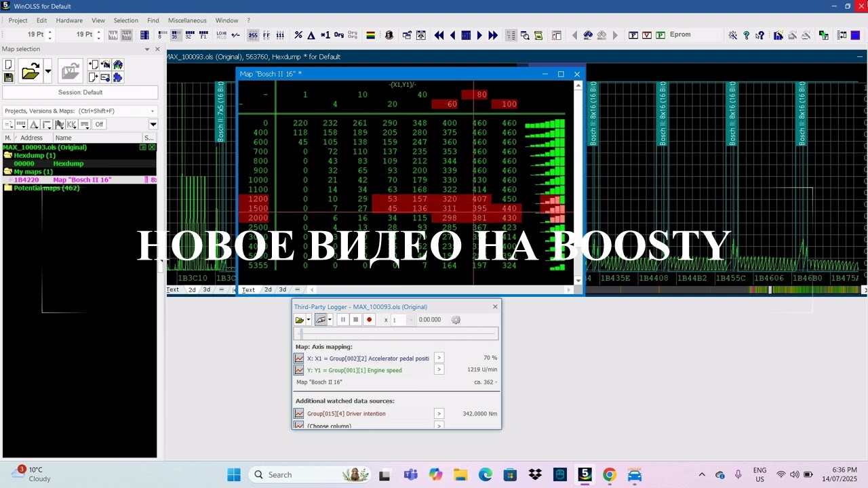Toggle 255 decimal number format
868x488 pixels.
(253, 35)
